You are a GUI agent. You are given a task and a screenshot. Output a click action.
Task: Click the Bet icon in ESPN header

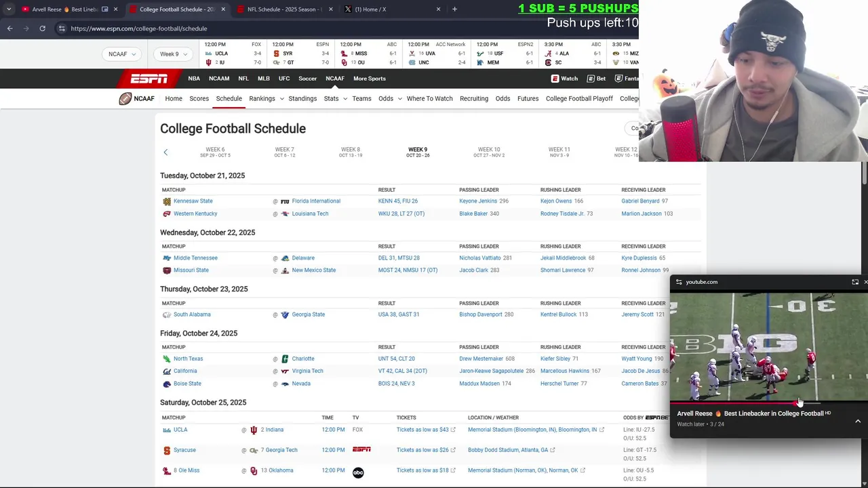coord(591,79)
